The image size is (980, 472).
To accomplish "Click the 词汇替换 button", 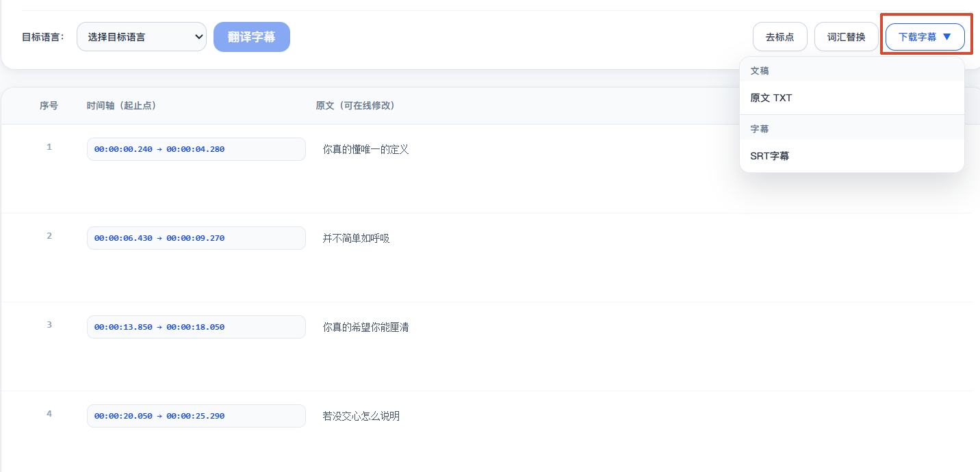I will [x=847, y=37].
